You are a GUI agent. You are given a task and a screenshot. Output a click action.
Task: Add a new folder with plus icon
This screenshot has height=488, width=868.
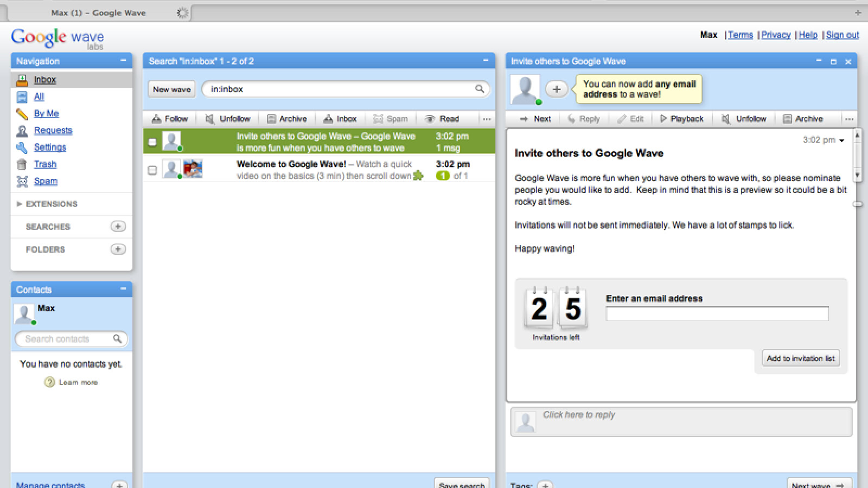118,249
